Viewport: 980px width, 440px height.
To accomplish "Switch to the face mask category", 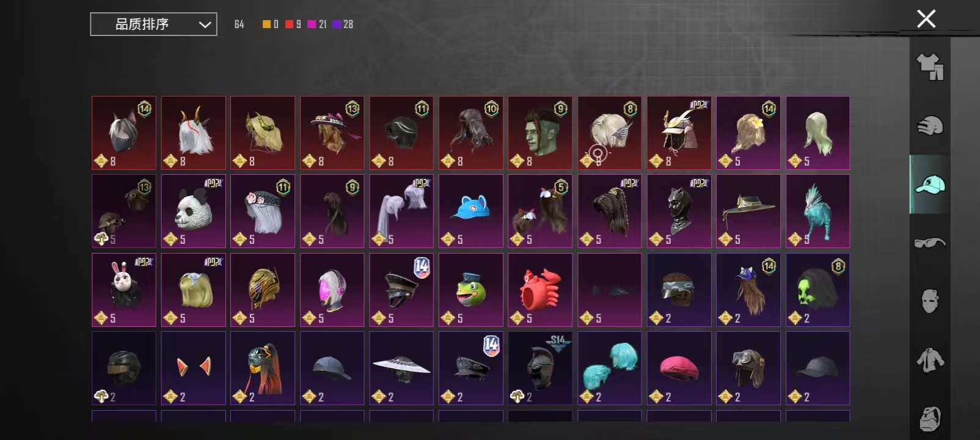I will click(930, 301).
